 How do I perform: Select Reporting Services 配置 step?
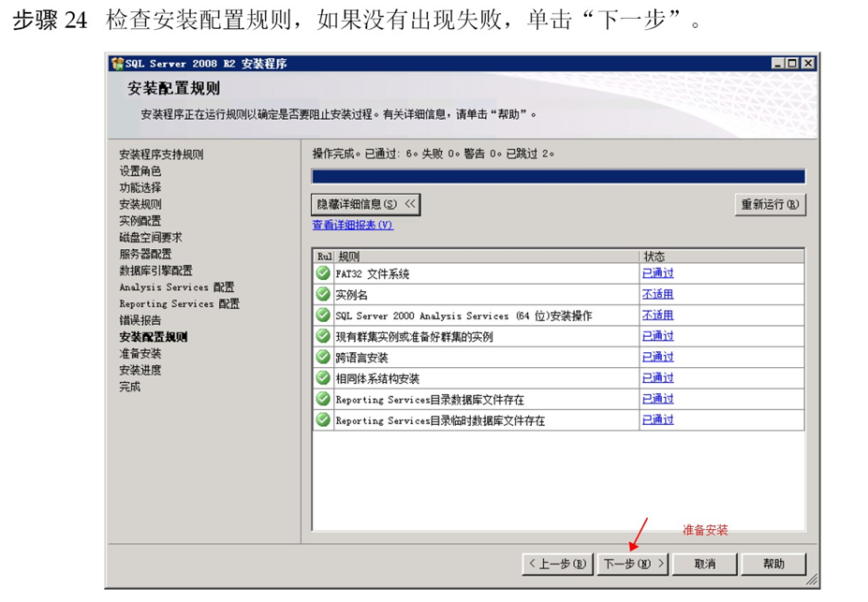tap(180, 303)
